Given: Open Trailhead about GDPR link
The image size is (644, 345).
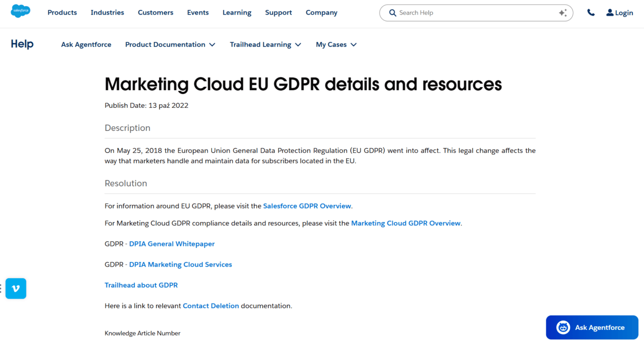Looking at the screenshot, I should pyautogui.click(x=141, y=285).
